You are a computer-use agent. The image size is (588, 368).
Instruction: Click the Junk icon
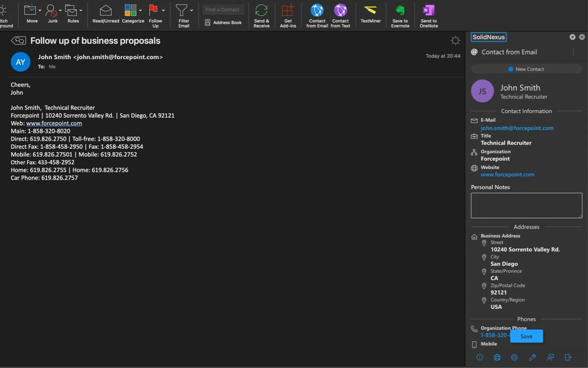click(51, 10)
